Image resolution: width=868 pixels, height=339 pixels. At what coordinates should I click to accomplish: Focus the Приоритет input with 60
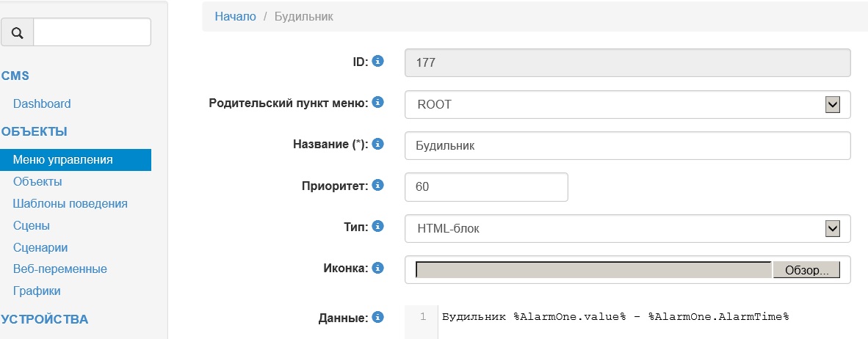(486, 187)
